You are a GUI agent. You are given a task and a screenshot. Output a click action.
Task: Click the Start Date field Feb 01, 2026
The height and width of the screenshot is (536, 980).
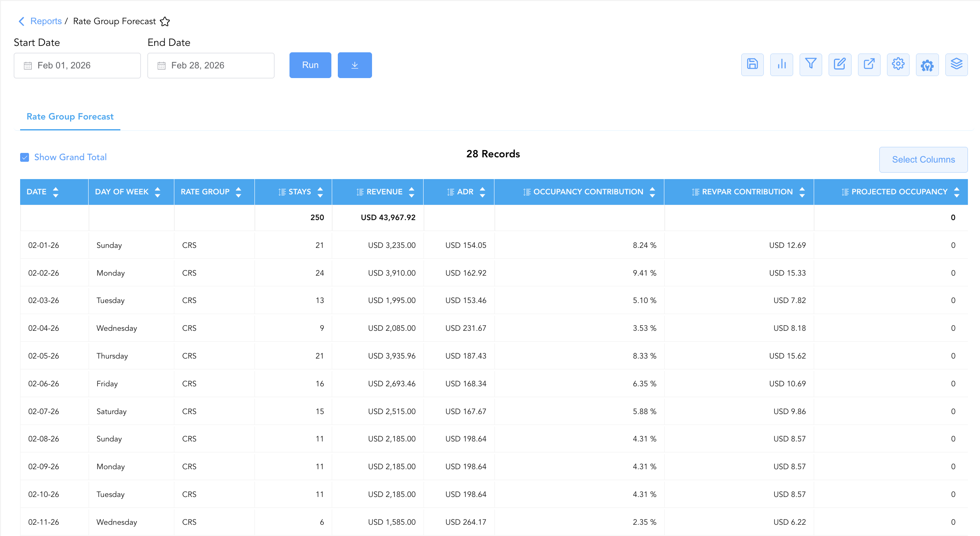click(77, 66)
